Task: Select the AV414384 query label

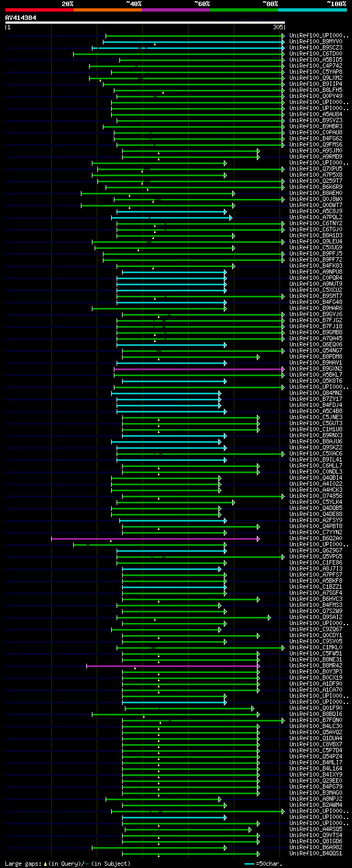Action: click(x=21, y=18)
